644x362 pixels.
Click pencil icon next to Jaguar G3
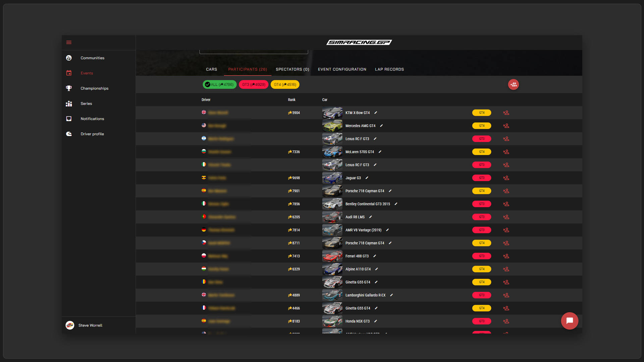pyautogui.click(x=367, y=178)
